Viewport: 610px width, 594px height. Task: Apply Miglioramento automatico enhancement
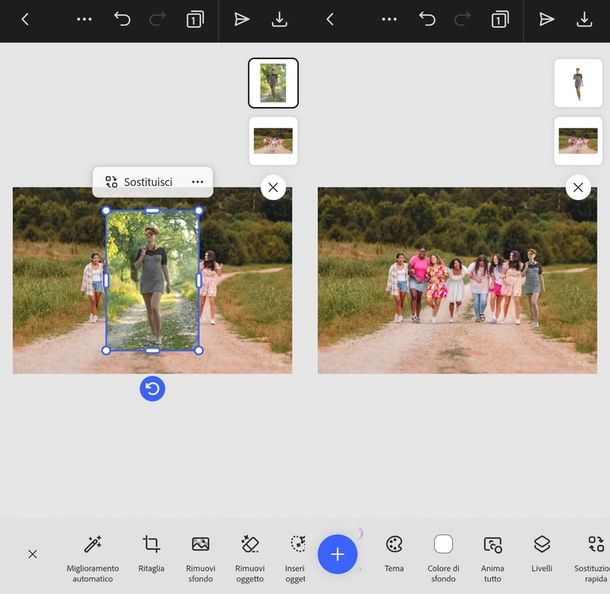click(x=93, y=558)
